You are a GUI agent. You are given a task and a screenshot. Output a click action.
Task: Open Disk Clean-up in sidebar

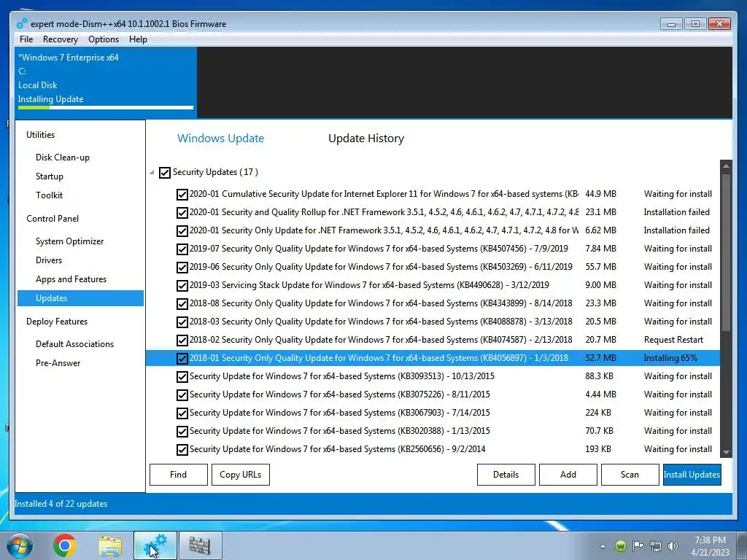tap(63, 157)
